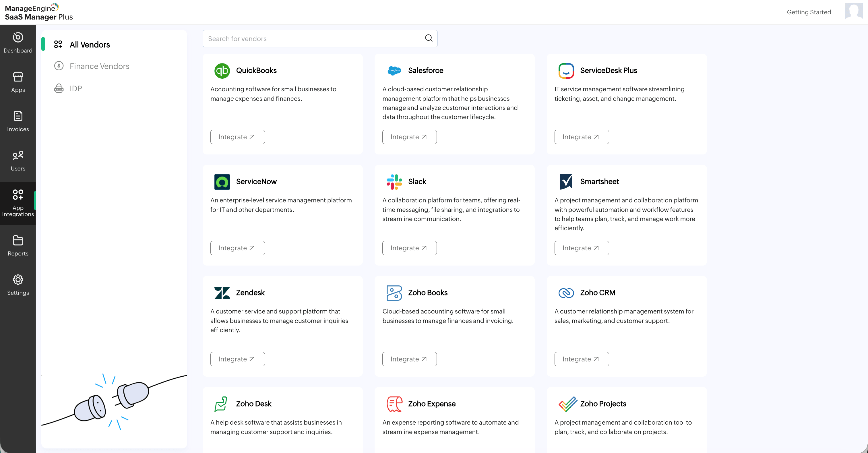The width and height of the screenshot is (868, 453).
Task: Click the Zoho Desk logo icon
Action: click(x=221, y=404)
